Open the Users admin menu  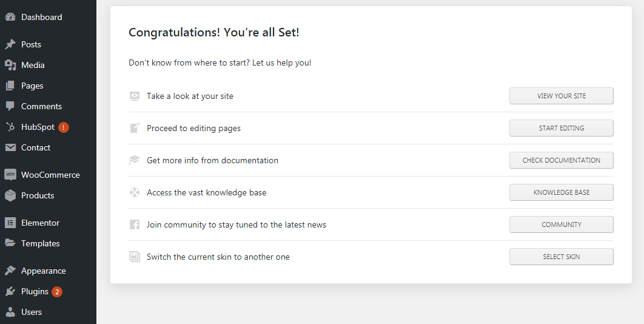pyautogui.click(x=32, y=312)
